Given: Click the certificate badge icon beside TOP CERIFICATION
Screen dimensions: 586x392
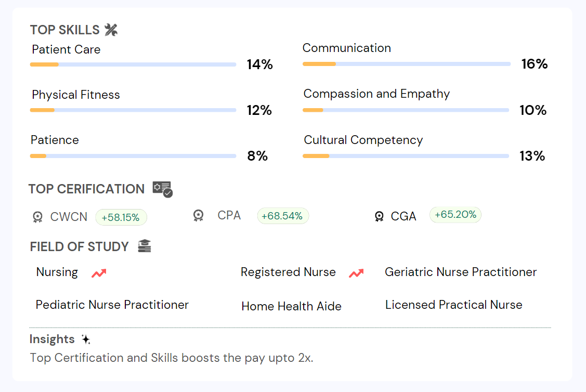Looking at the screenshot, I should [163, 189].
